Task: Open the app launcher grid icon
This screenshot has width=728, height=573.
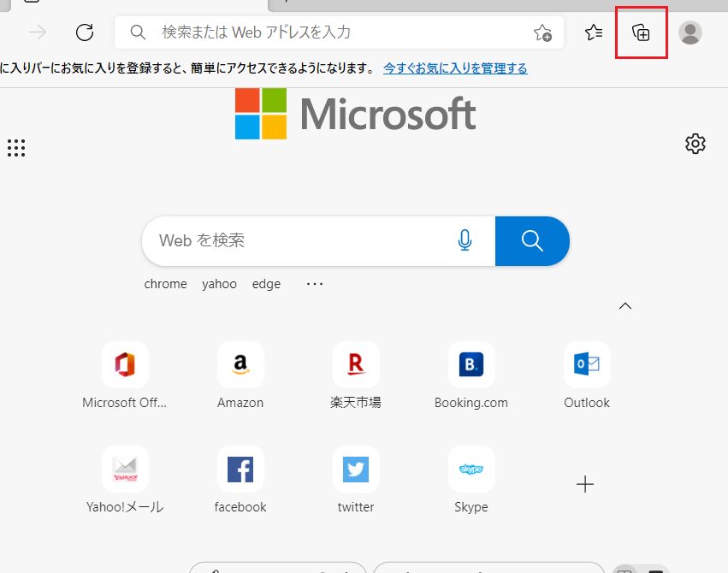Action: click(x=16, y=148)
